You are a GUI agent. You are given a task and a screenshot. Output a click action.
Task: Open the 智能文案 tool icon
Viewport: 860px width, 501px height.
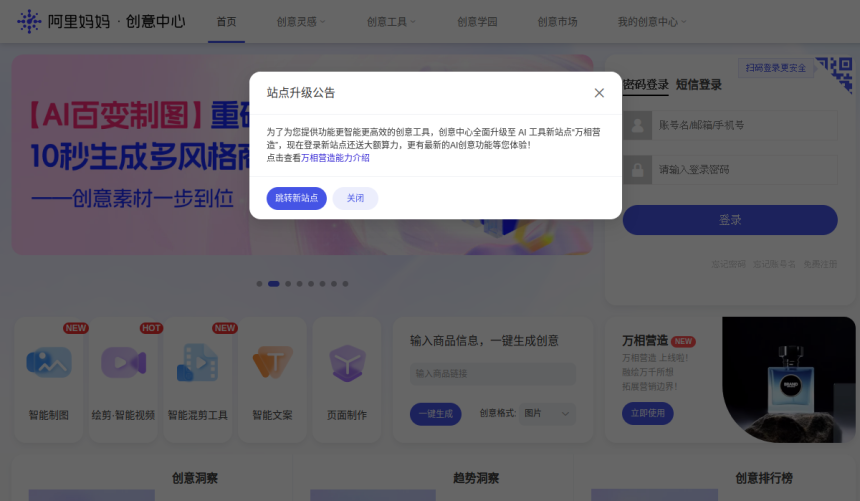[272, 362]
